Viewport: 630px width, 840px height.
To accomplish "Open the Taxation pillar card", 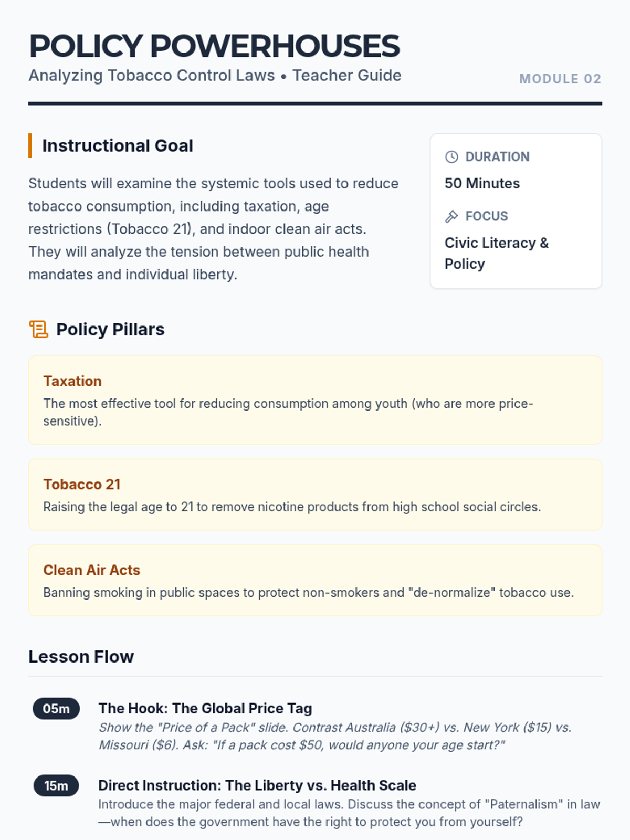I will click(315, 400).
